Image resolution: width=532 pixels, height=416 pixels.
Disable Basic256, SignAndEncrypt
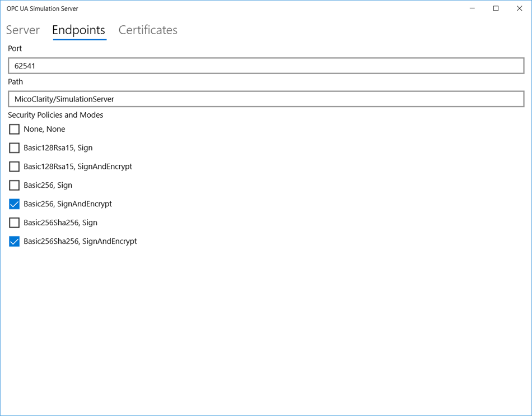tap(14, 204)
